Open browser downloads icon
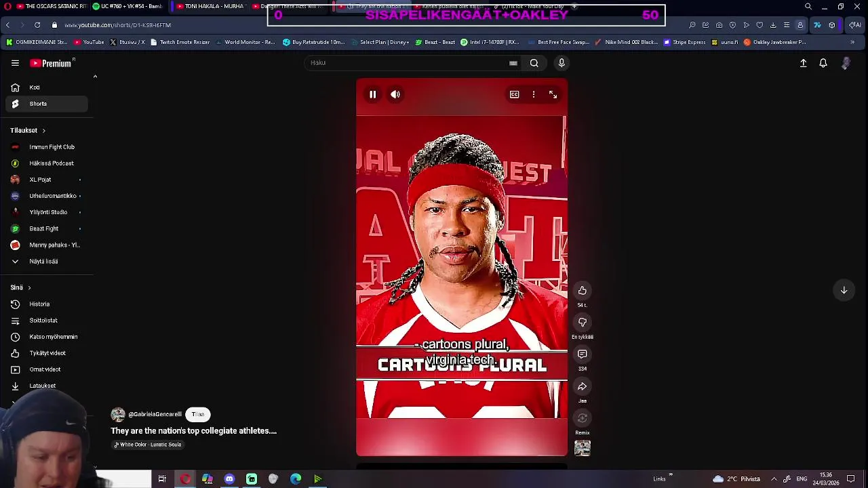Viewport: 868px width, 488px height. 773,25
